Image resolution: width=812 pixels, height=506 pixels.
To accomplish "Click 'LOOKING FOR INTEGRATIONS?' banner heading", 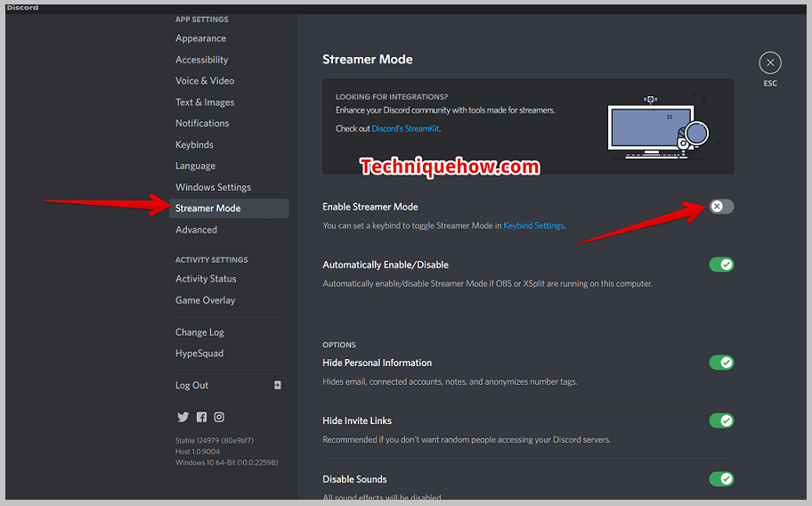I will click(392, 96).
